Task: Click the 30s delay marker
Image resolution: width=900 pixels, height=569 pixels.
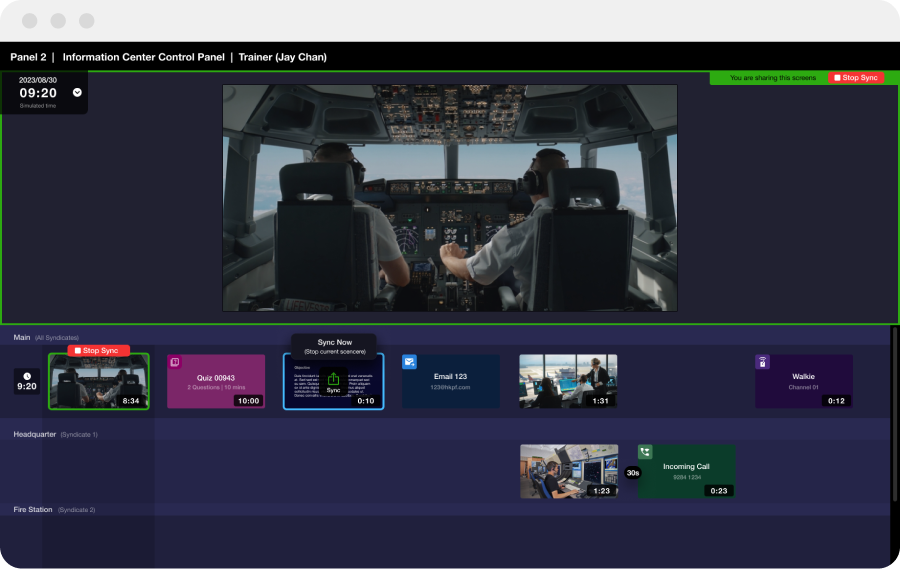Action: (x=633, y=473)
